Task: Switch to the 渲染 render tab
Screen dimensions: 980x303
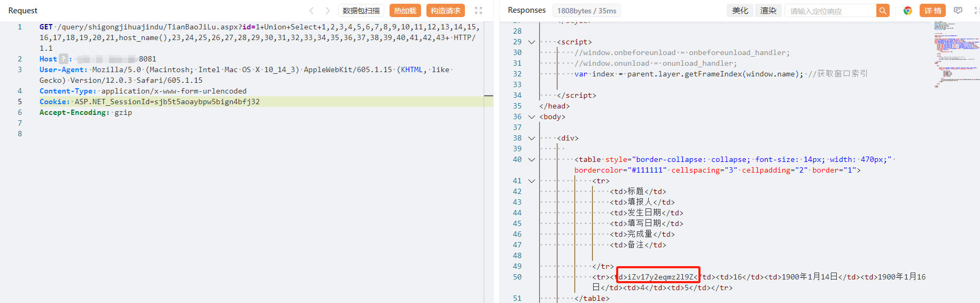Action: [x=768, y=11]
